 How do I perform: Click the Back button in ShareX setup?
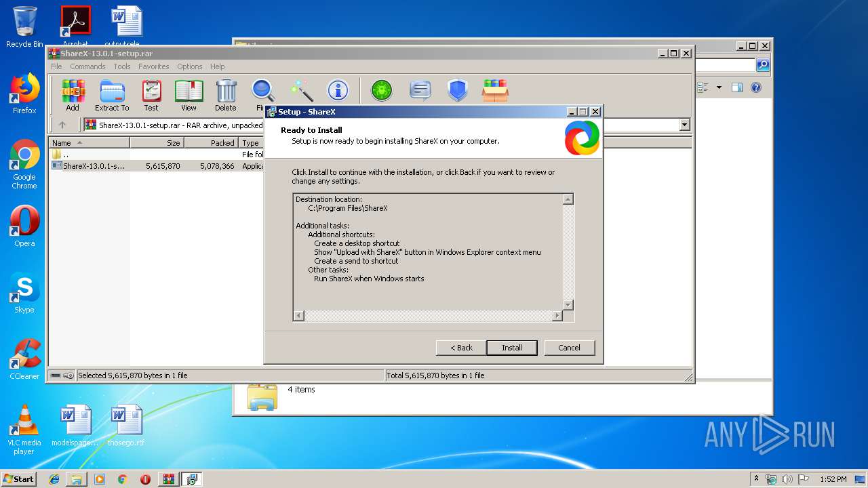pos(461,348)
